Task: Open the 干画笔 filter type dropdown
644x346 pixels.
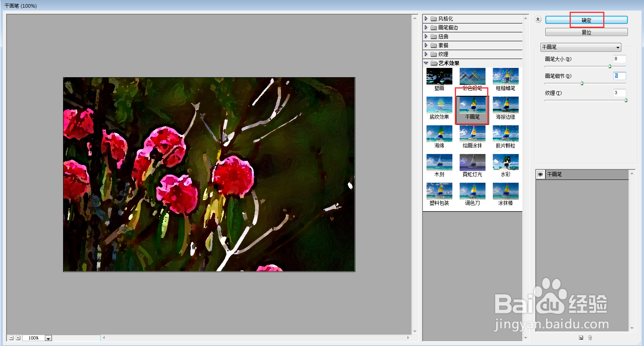Action: (581, 47)
